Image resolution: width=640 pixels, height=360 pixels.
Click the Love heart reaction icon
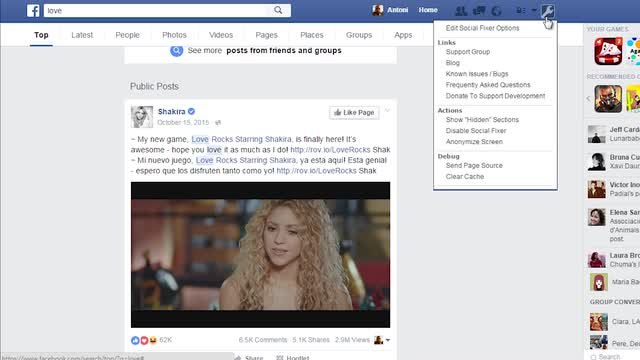(144, 340)
